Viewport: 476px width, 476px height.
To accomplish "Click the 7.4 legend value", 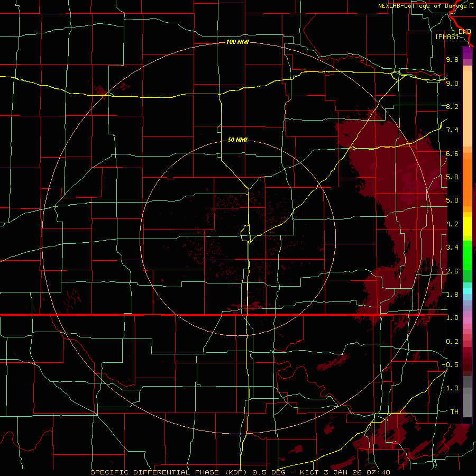I will (x=452, y=130).
